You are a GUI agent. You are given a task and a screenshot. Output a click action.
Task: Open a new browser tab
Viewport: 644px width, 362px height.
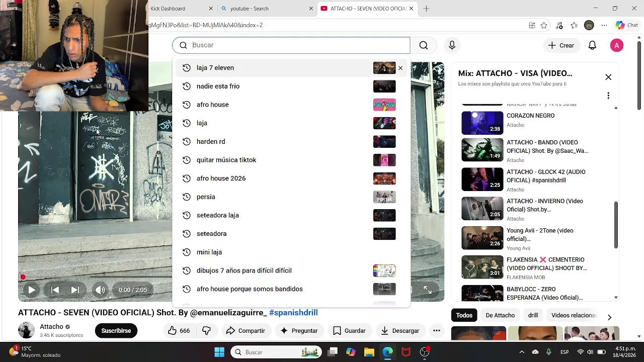click(426, 9)
